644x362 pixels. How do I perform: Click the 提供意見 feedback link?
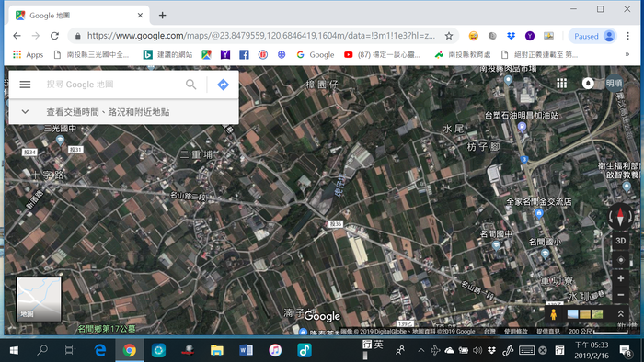tap(548, 332)
